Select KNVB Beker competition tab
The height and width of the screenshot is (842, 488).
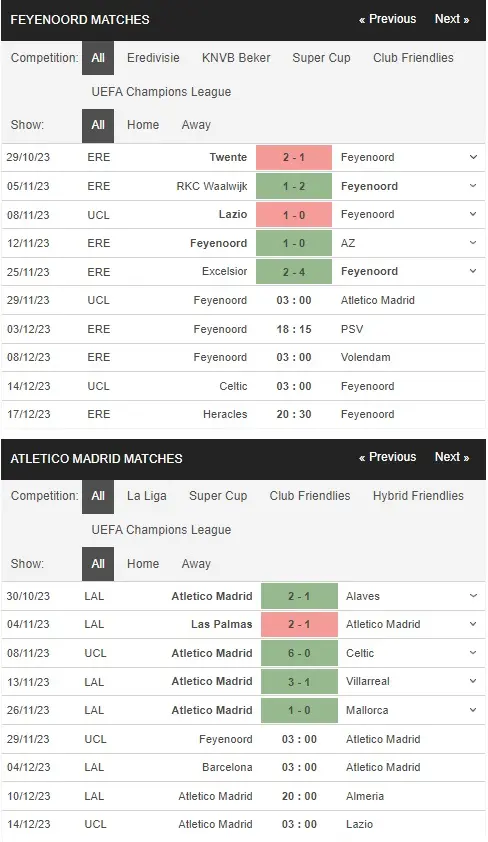click(x=236, y=58)
